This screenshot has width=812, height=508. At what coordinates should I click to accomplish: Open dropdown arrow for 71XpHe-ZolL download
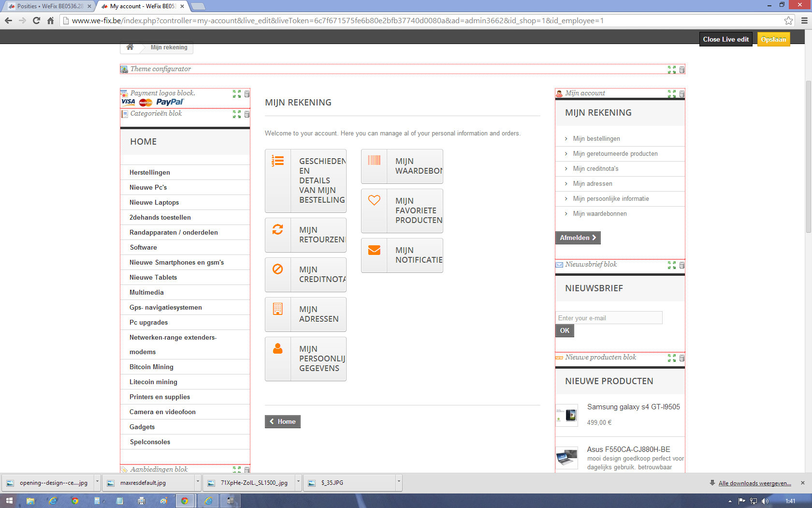tap(298, 482)
